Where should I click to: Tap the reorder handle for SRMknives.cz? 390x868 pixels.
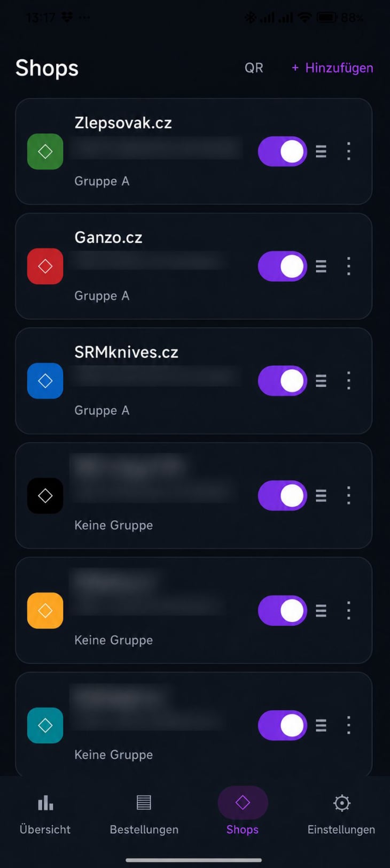321,381
